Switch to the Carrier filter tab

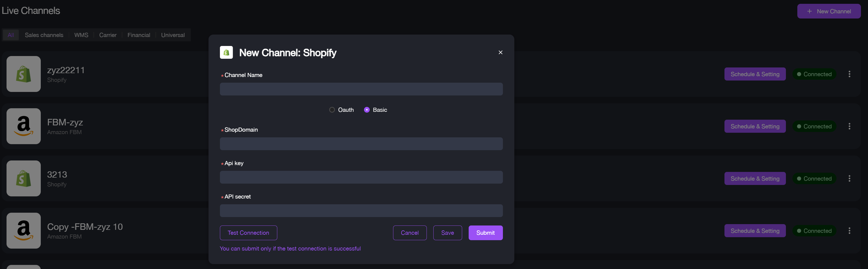107,35
